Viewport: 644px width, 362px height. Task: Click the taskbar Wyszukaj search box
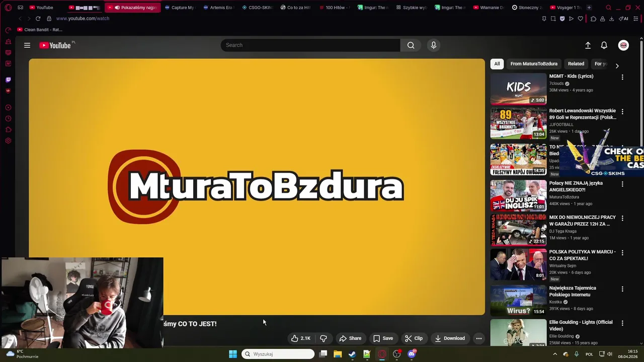pyautogui.click(x=278, y=354)
